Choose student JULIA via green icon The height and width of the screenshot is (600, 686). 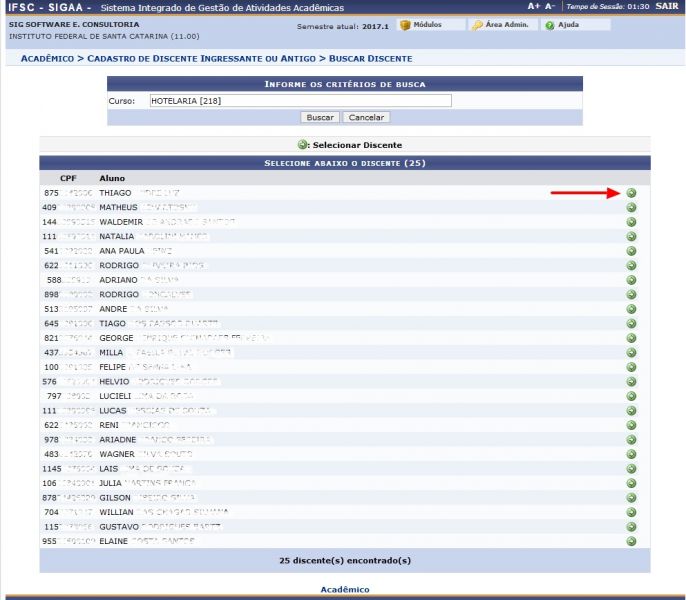[x=631, y=483]
